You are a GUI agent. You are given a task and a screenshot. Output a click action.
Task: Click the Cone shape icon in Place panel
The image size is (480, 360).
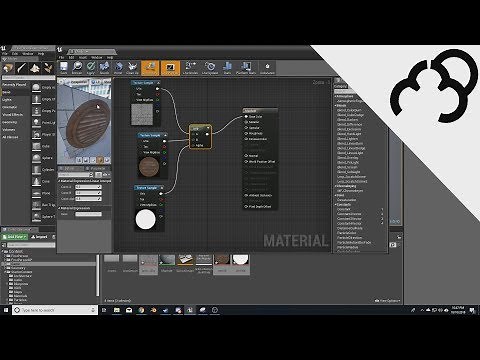coord(36,181)
